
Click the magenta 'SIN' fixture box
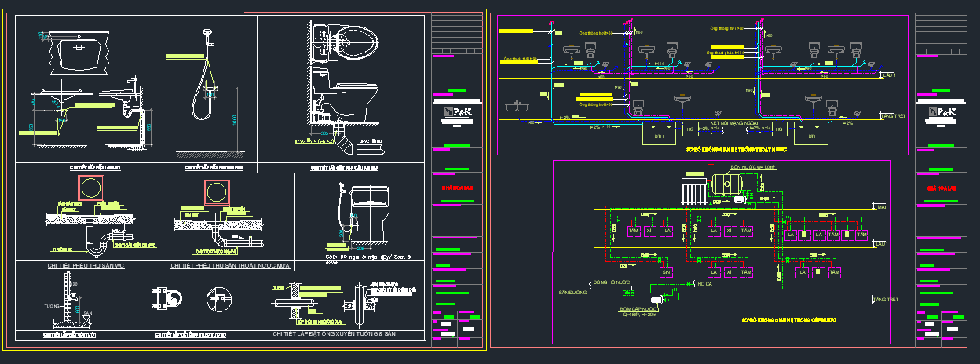[666, 271]
